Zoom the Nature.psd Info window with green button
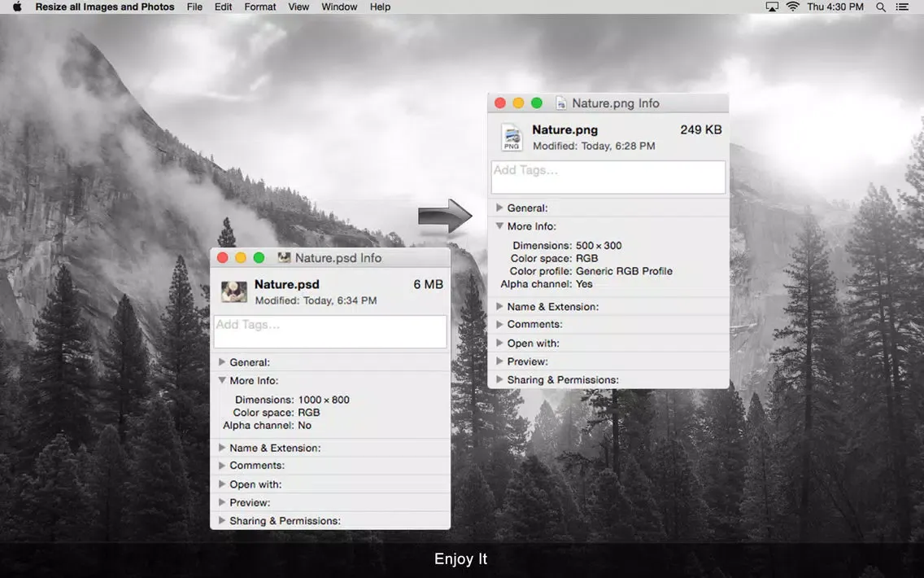 259,258
